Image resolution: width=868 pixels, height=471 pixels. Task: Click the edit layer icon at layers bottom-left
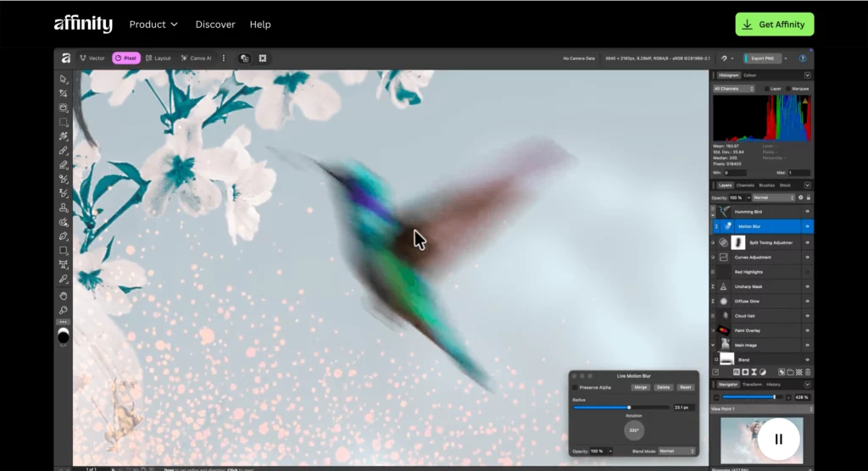tap(715, 372)
